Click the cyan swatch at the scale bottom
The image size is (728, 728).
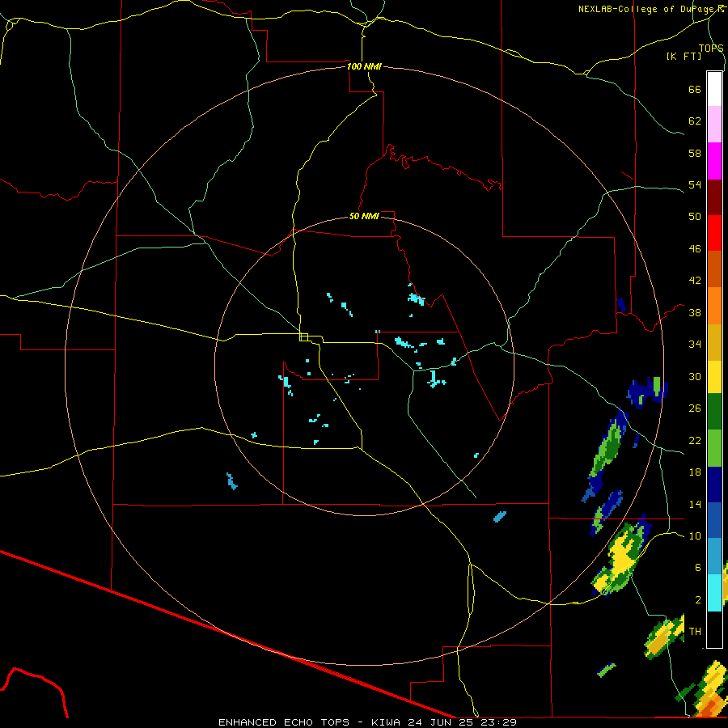coord(714,593)
